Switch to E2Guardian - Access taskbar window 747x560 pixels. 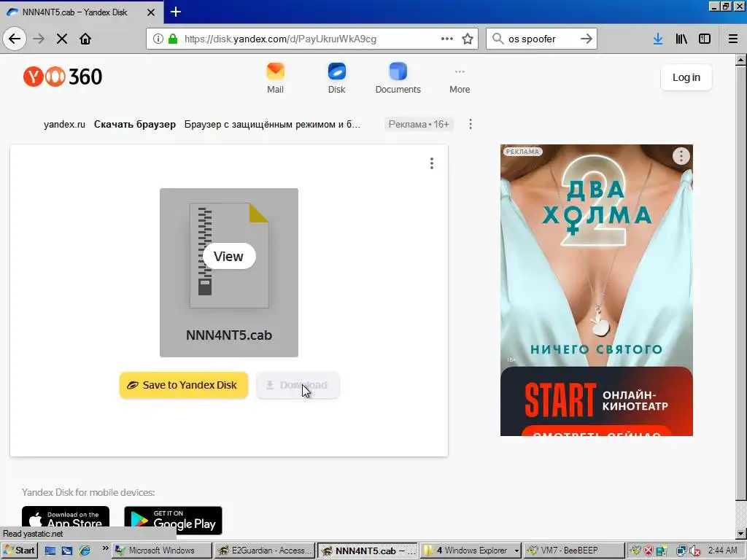pos(265,551)
